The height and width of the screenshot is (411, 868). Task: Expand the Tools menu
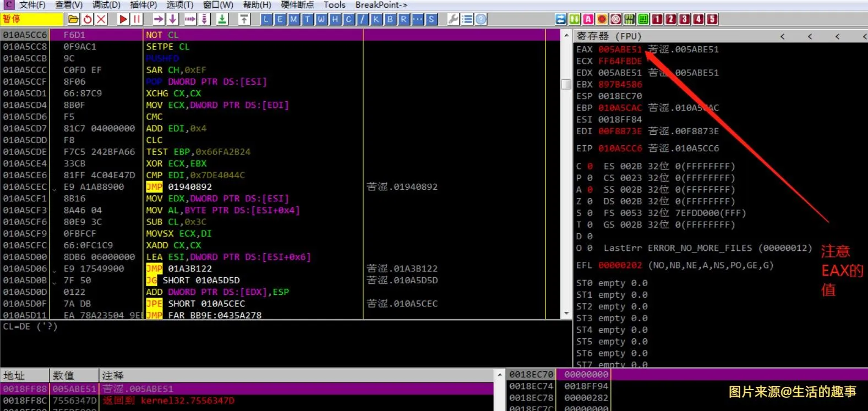pos(334,5)
